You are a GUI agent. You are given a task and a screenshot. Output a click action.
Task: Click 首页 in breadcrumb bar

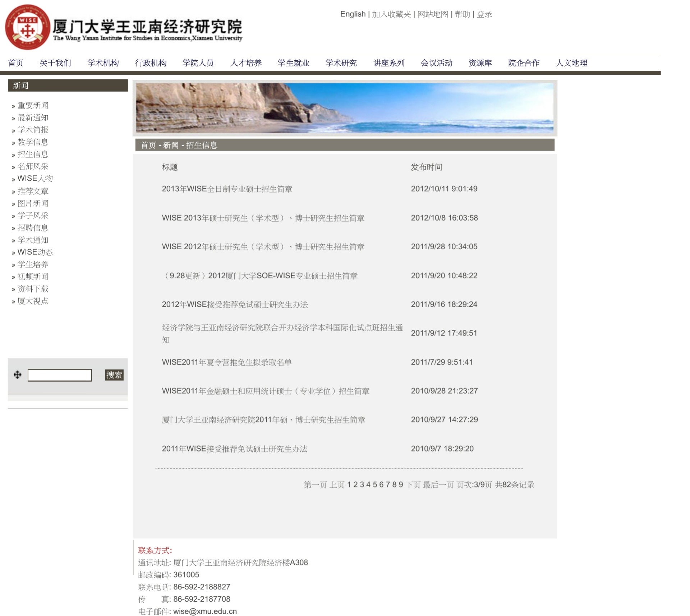tap(148, 145)
